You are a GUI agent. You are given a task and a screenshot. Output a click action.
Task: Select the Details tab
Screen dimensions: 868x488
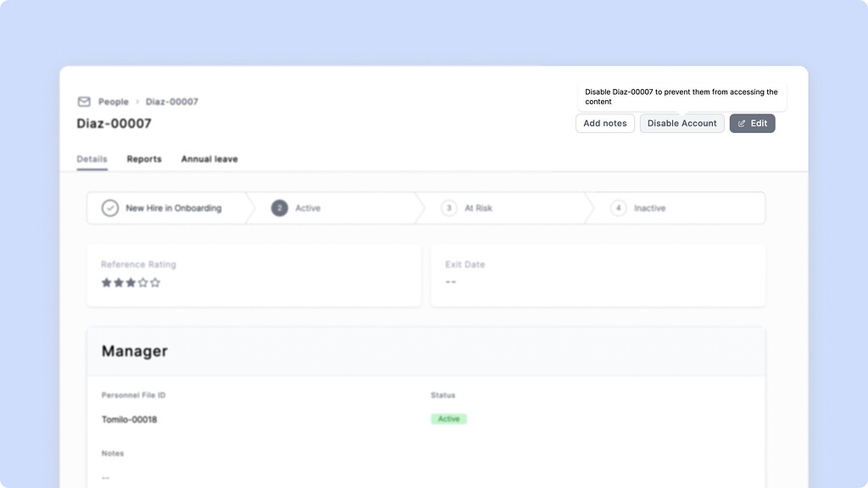pos(92,158)
